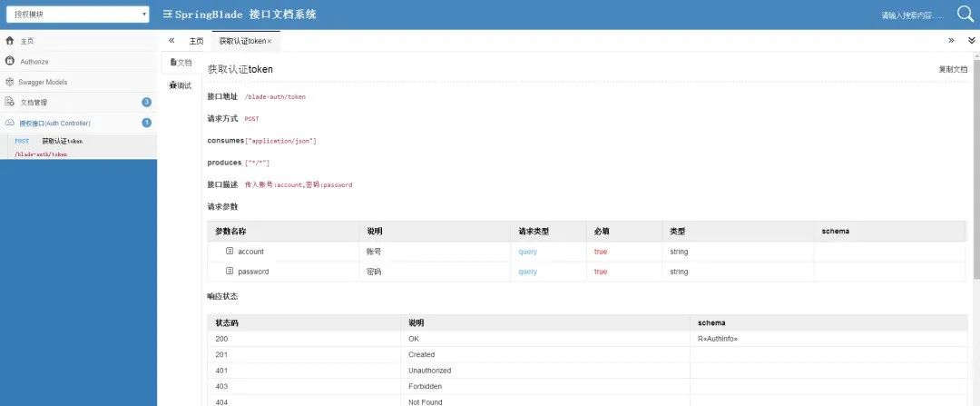Viewport: 980px width, 406px height.
Task: Click status code 200 cell
Action: (304, 339)
